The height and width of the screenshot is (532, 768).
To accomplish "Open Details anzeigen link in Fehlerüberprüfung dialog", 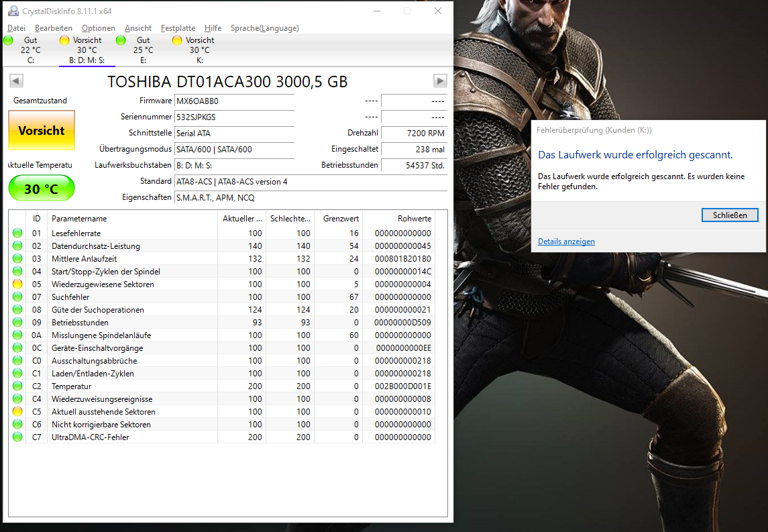I will tap(566, 242).
